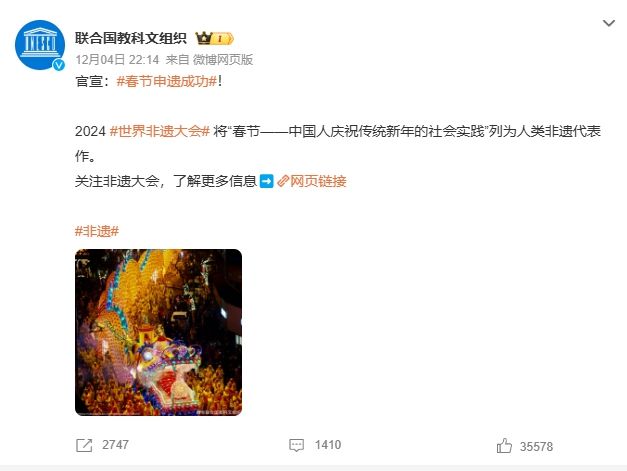This screenshot has width=627, height=471.
Task: Click the like count 35578
Action: click(x=536, y=447)
